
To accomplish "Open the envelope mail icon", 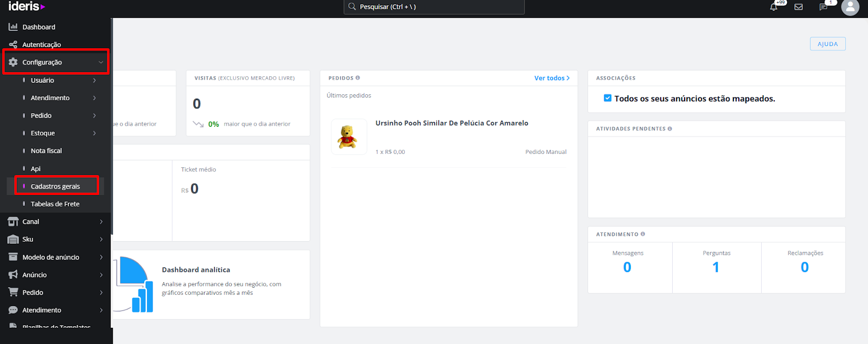I will [x=799, y=7].
